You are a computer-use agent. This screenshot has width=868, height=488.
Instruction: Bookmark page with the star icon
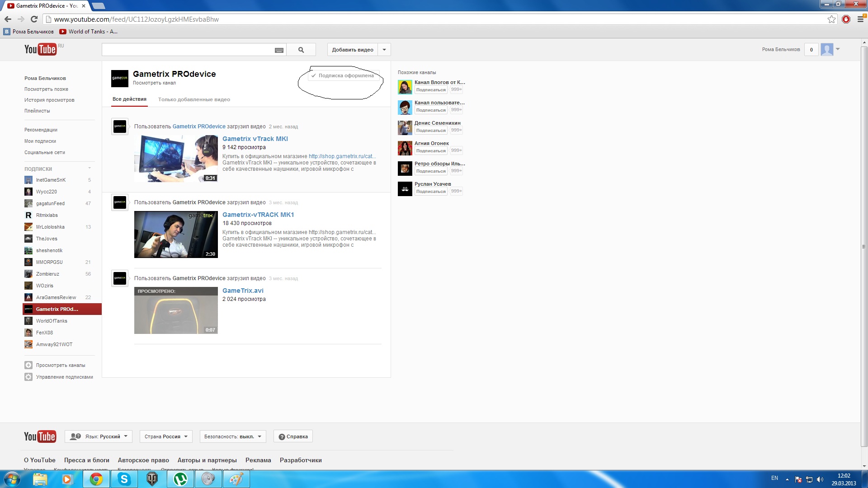pos(831,19)
